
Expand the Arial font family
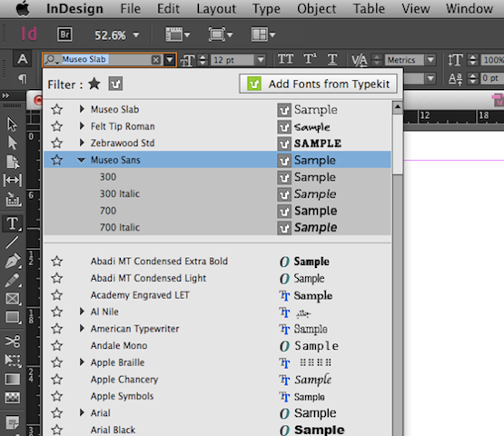(x=82, y=413)
